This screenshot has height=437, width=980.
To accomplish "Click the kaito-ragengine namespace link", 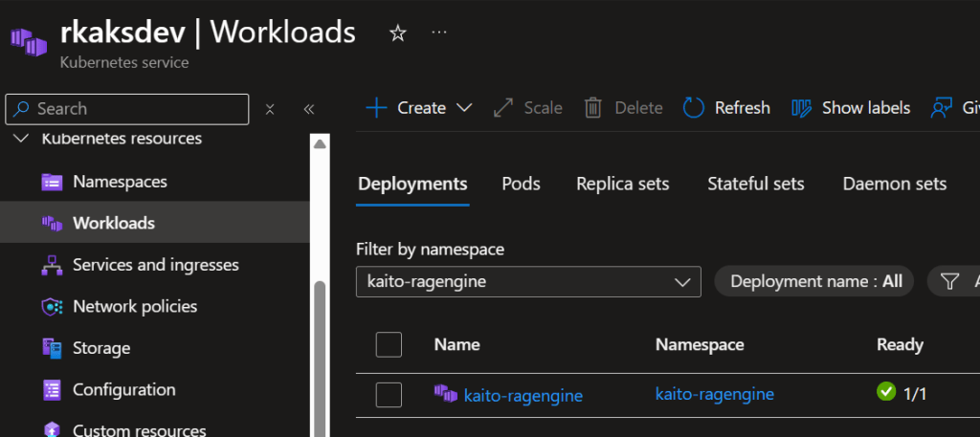I will [x=714, y=394].
